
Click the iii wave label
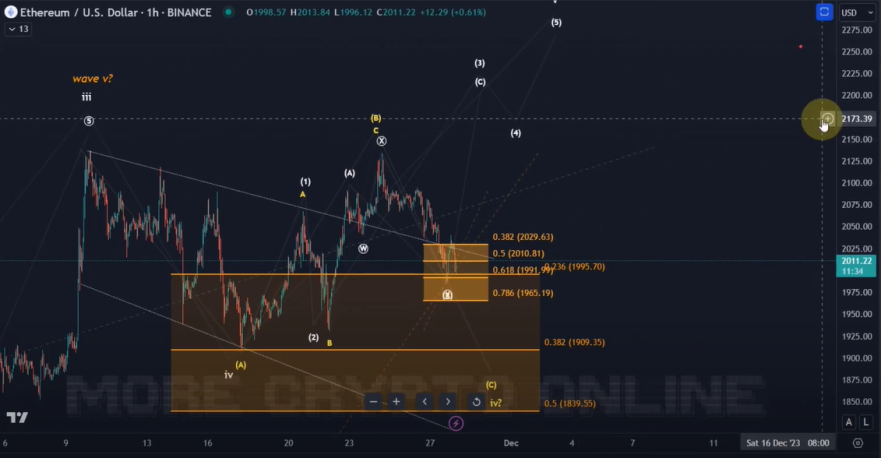(87, 97)
